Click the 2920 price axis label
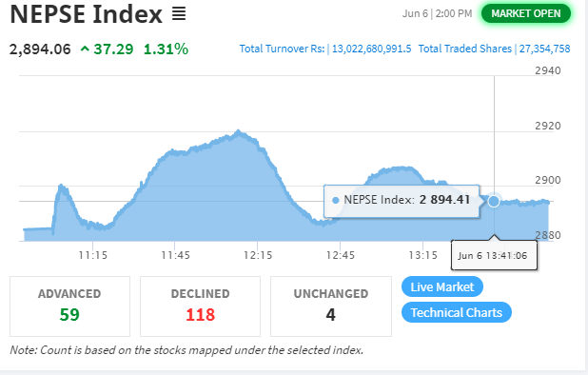This screenshot has width=588, height=375. [547, 126]
